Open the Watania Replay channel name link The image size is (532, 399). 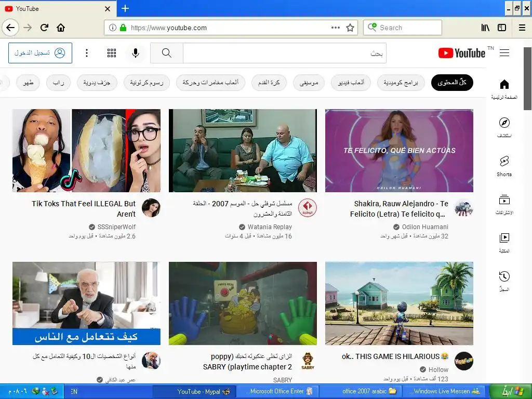pos(270,227)
